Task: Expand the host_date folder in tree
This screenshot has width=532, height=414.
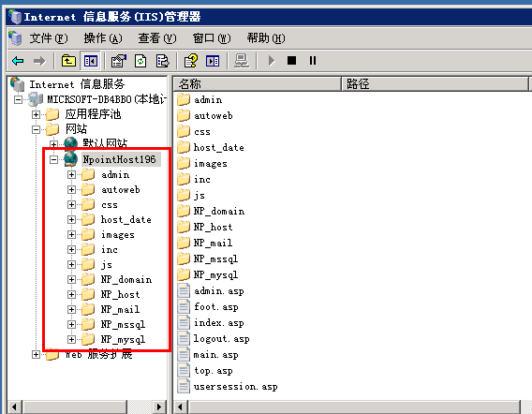Action: [71, 219]
